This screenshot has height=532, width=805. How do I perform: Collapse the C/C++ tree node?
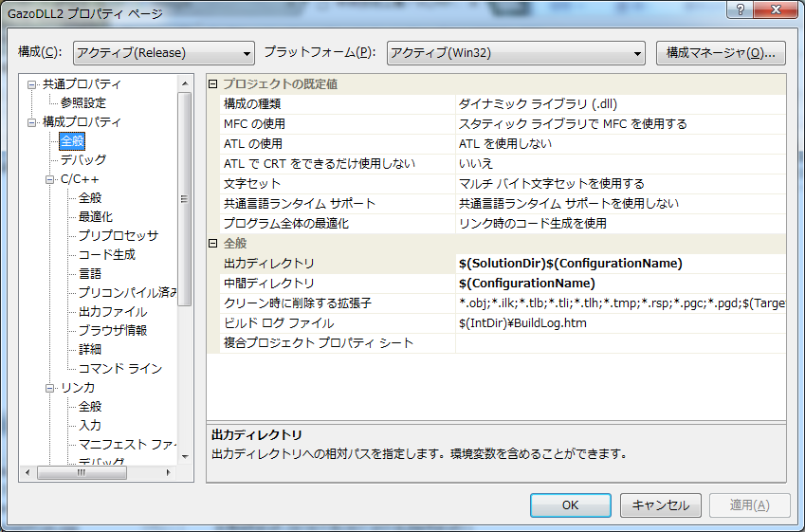pyautogui.click(x=50, y=179)
